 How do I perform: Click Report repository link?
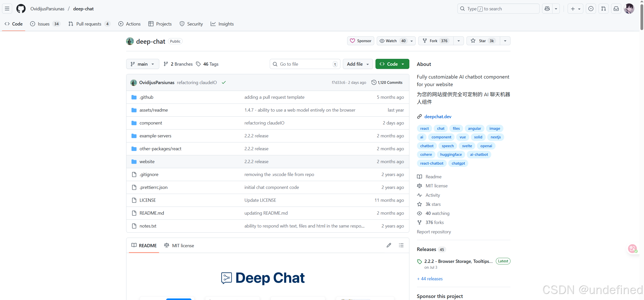tap(434, 232)
